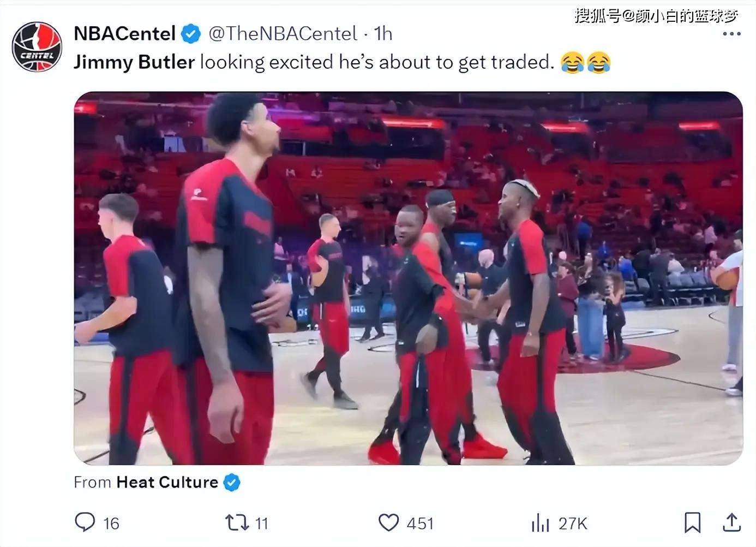Open the @TheNBACentel handle link

(283, 34)
